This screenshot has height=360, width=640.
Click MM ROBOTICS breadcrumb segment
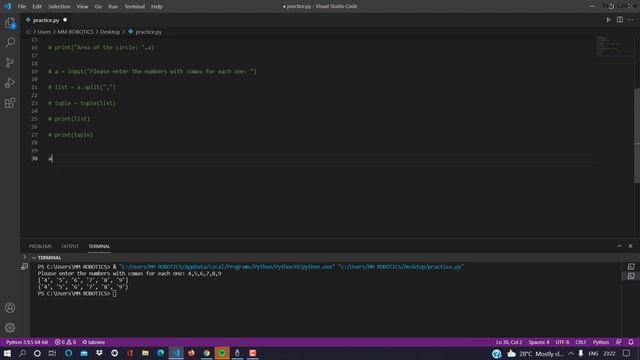(x=76, y=32)
